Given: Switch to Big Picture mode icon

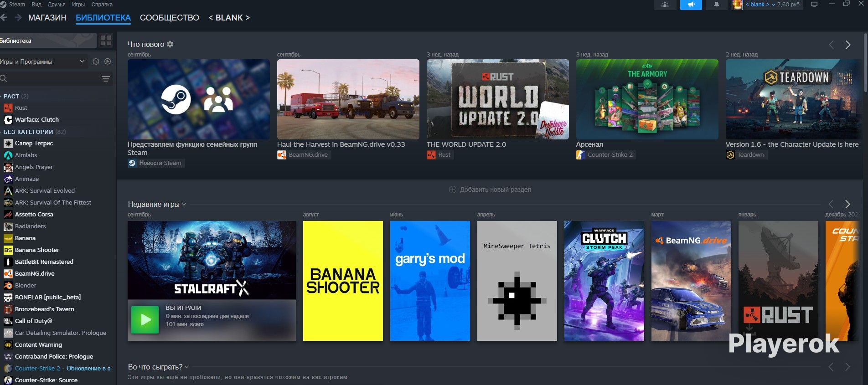Looking at the screenshot, I should coord(814,5).
